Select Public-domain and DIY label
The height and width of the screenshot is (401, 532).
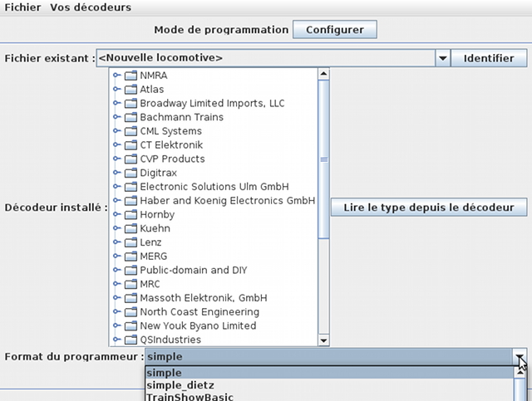[x=194, y=270]
